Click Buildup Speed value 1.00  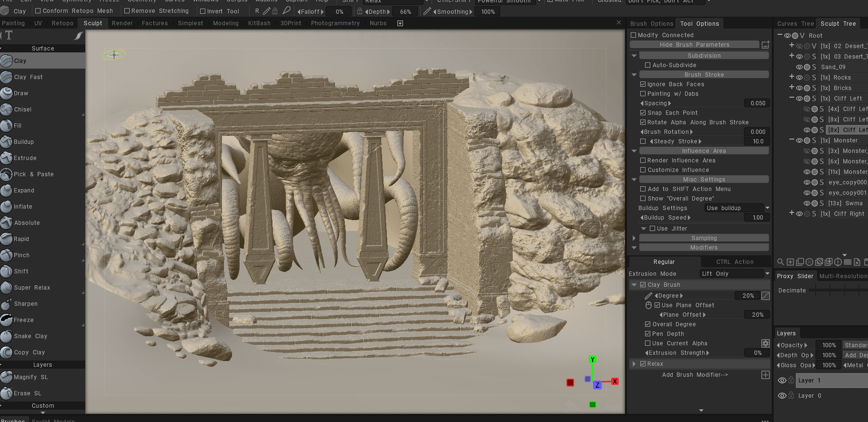point(757,218)
